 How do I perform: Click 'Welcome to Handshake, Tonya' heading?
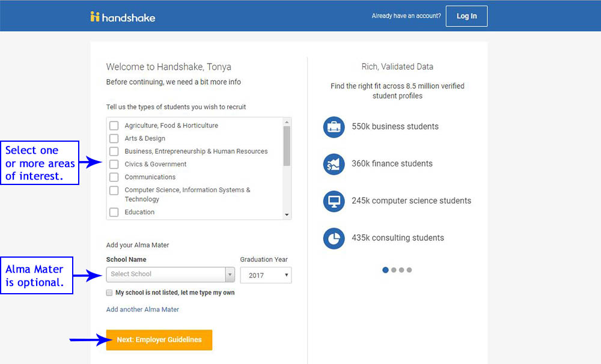tap(169, 67)
